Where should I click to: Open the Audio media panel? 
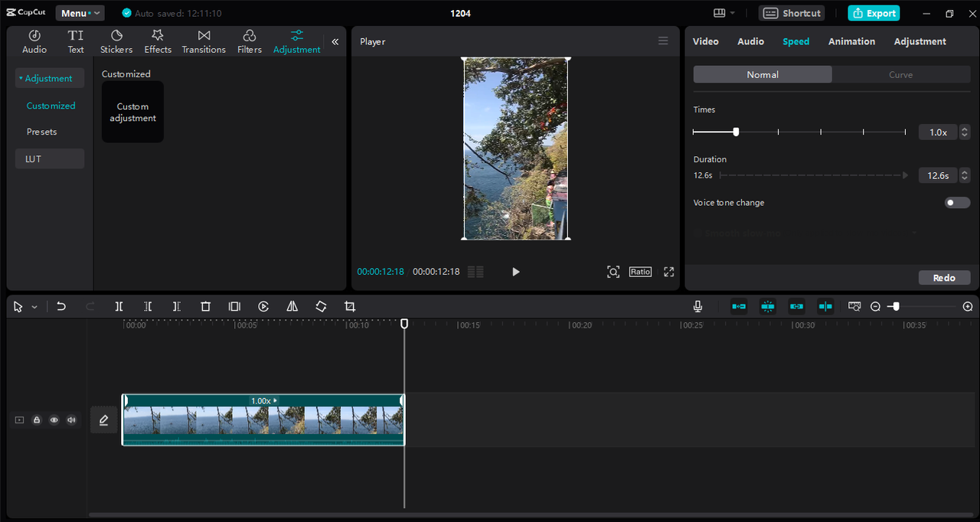click(x=34, y=41)
